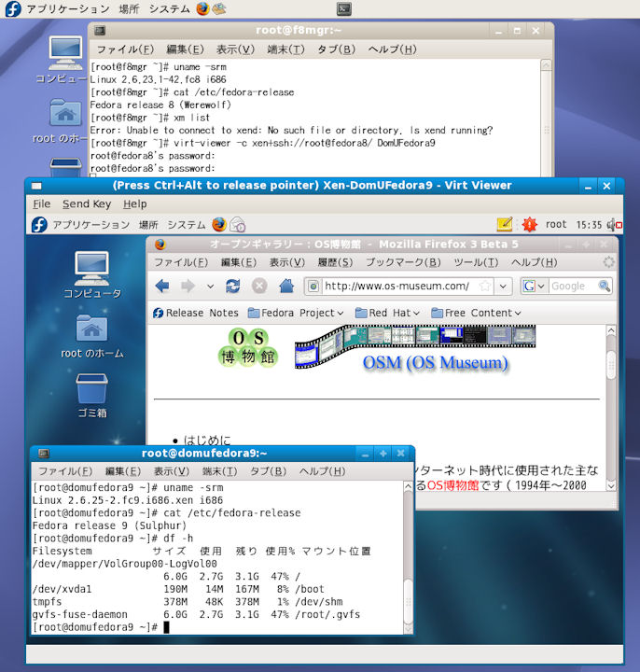
Task: Open host top panel 場所 menu
Action: tap(129, 8)
